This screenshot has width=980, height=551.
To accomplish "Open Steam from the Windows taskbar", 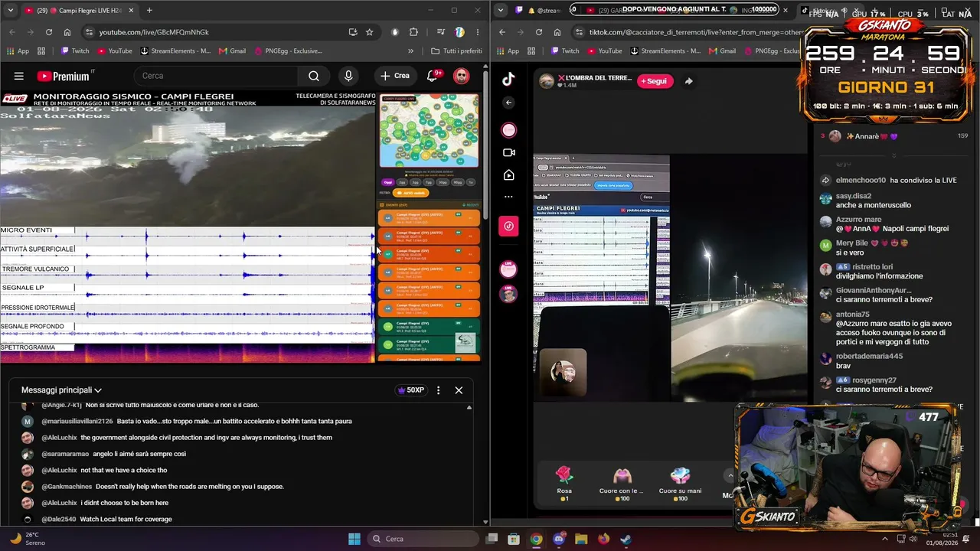I will coord(626,539).
